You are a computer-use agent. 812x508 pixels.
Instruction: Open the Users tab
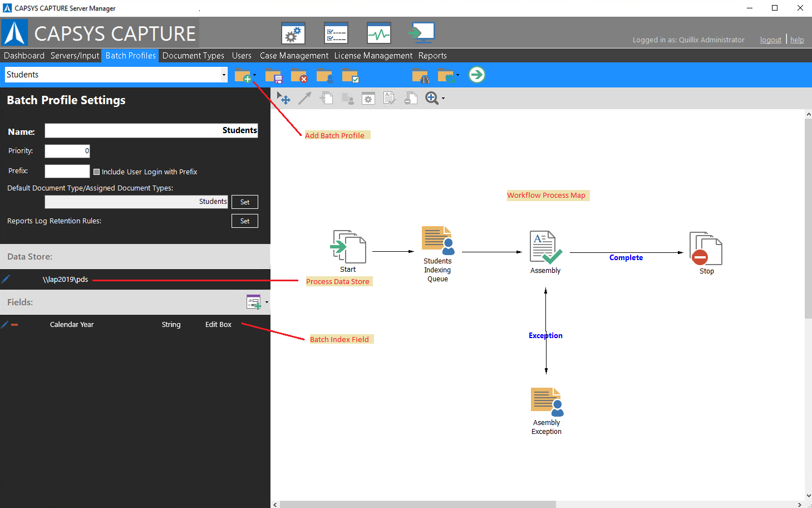click(x=242, y=56)
